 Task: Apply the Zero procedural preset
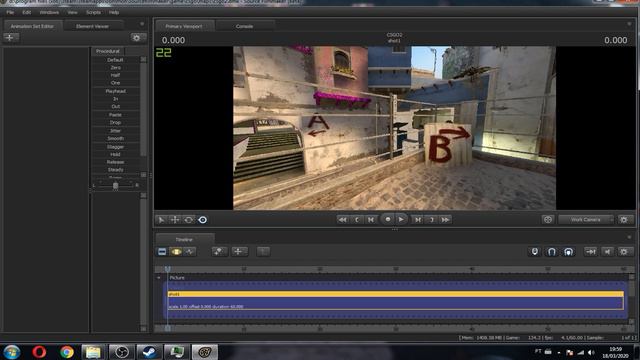click(x=116, y=67)
